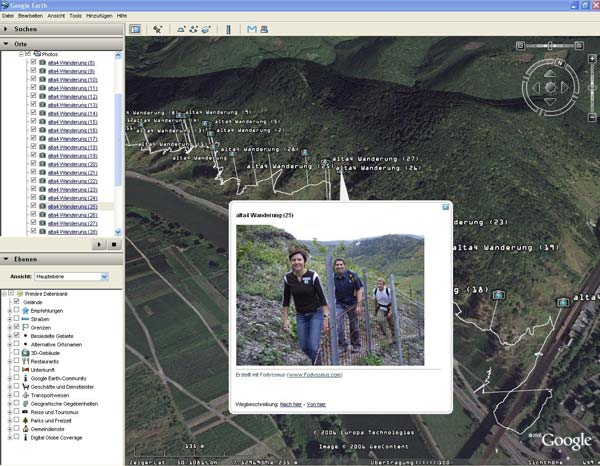Expand the Restaurants layer node
This screenshot has height=466, width=600.
tap(10, 362)
